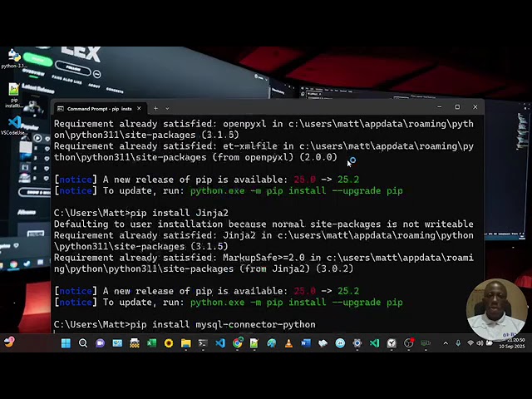Open green VS Code Insiders taskbar icon
532x399 pixels.
coord(375,343)
